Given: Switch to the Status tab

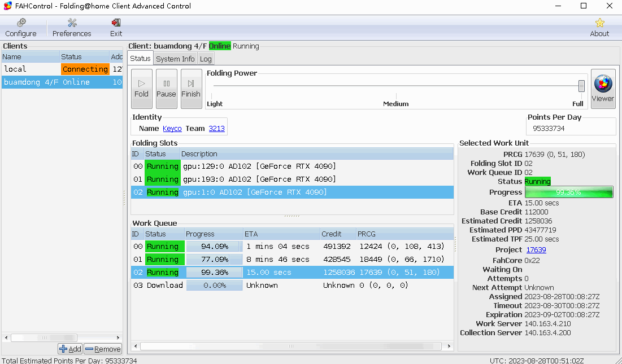Looking at the screenshot, I should point(141,58).
